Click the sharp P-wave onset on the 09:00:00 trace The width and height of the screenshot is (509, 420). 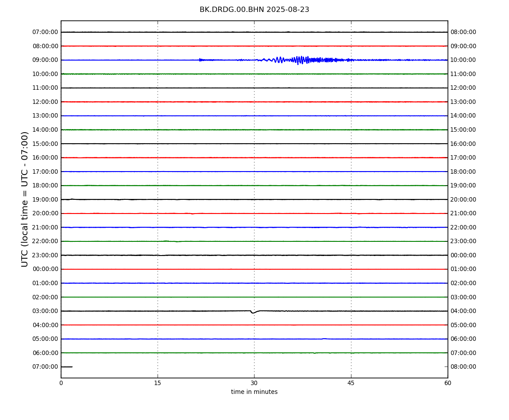coord(200,60)
